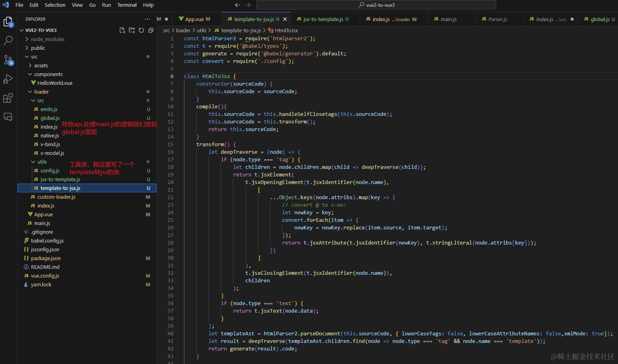This screenshot has height=364, width=618.
Task: Open jsconfig.json in the file tree
Action: (87, 249)
